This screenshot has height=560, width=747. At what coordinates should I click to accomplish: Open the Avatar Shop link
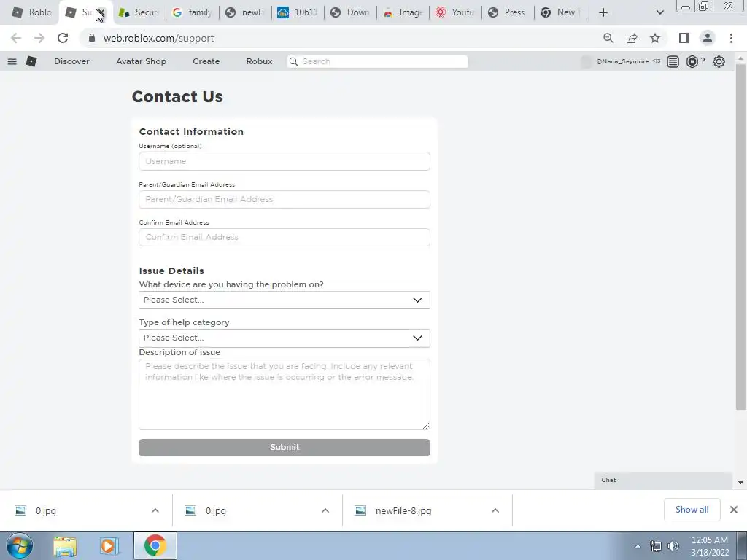[x=141, y=61]
